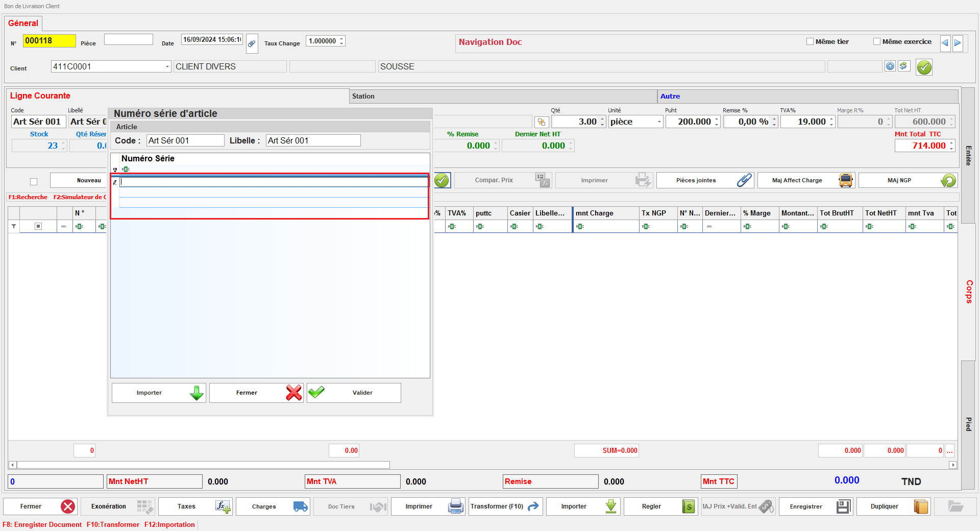Click Maj Affect Charge button
The image size is (980, 531).
click(806, 180)
